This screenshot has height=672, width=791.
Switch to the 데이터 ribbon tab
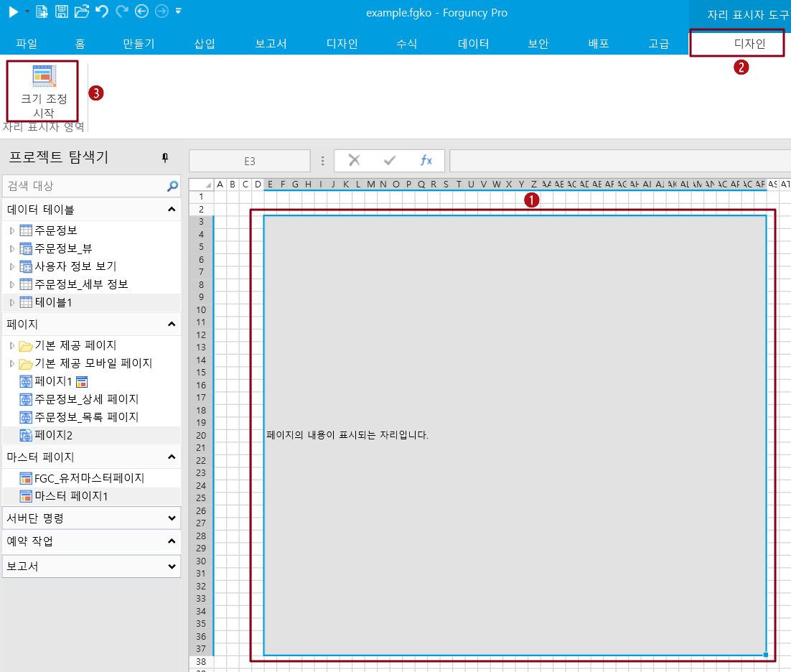(473, 44)
